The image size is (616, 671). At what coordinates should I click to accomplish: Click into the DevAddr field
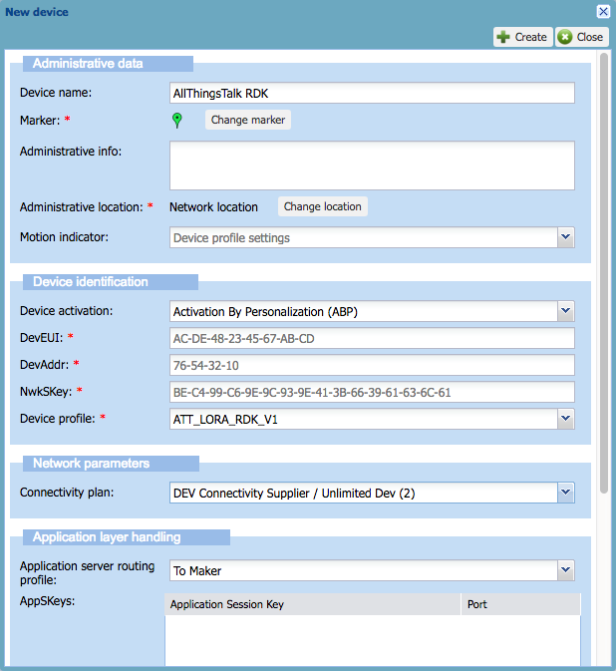tap(372, 365)
